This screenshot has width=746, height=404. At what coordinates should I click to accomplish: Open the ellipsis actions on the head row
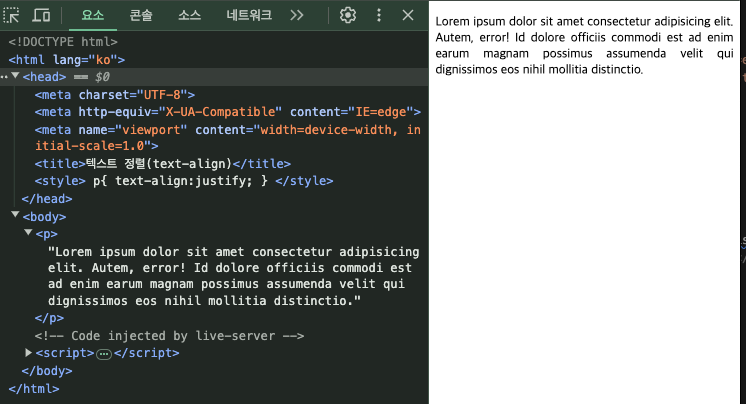point(4,77)
